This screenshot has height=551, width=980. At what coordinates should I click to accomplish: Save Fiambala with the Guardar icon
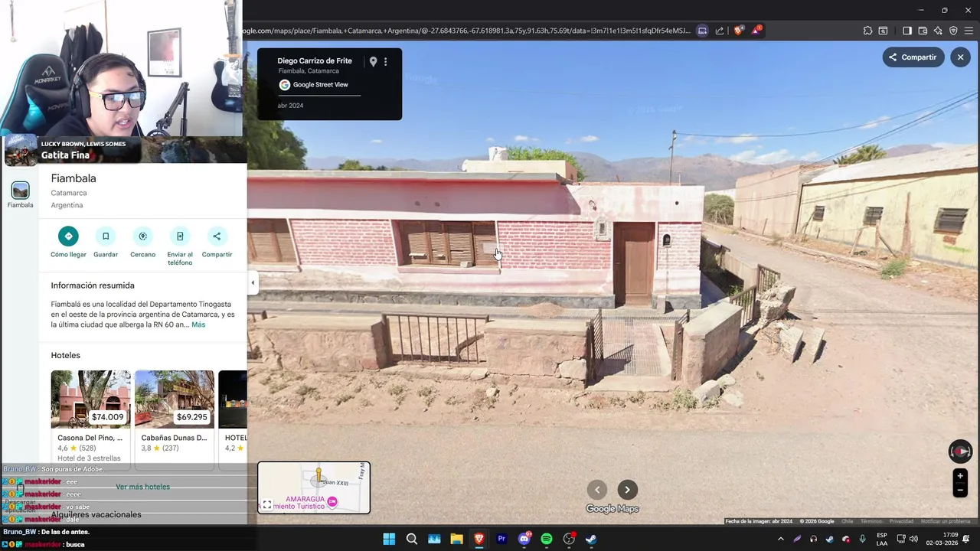[106, 236]
